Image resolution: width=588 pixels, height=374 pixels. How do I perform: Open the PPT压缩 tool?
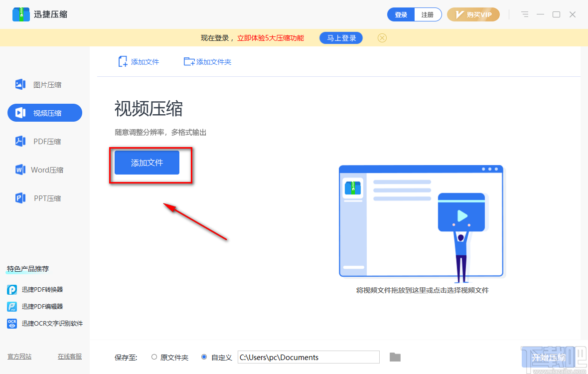(44, 198)
